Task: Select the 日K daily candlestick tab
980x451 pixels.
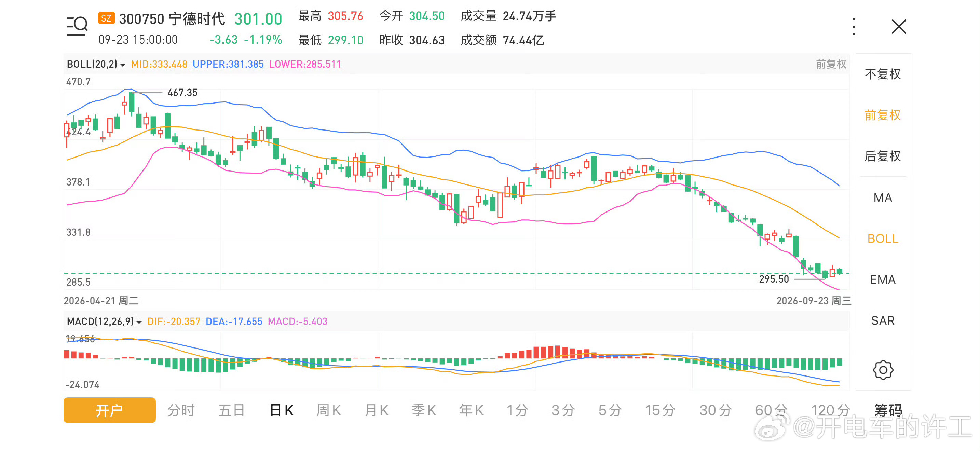Action: (282, 410)
